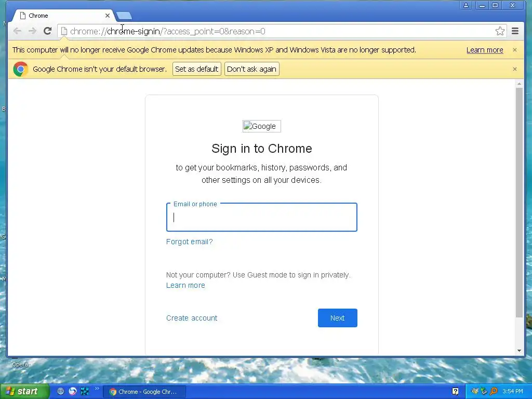Click the third quick launch icon
The width and height of the screenshot is (532, 399).
point(85,391)
